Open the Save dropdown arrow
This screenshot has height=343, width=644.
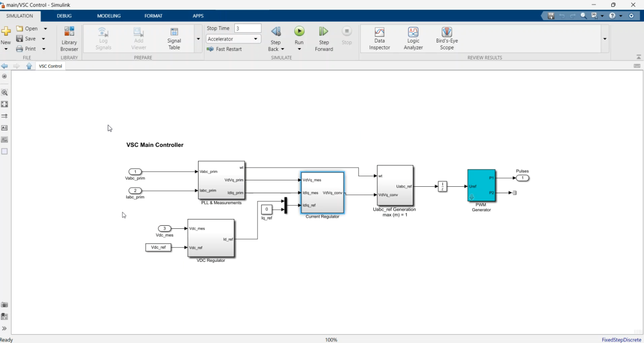tap(43, 39)
